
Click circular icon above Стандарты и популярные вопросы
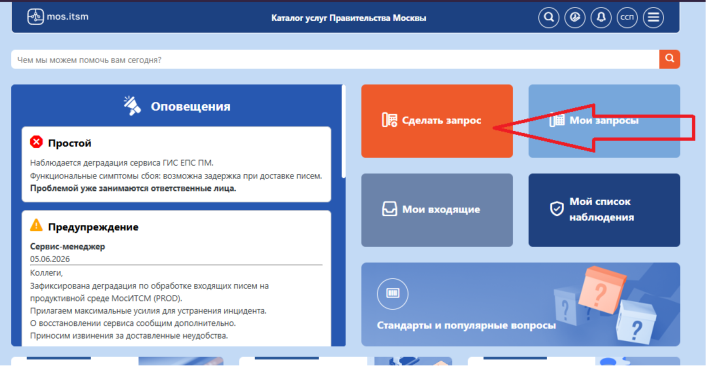(x=393, y=294)
